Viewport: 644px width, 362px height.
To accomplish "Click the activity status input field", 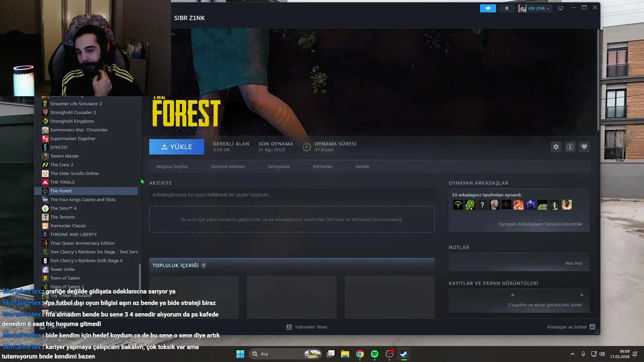I will coord(292,195).
